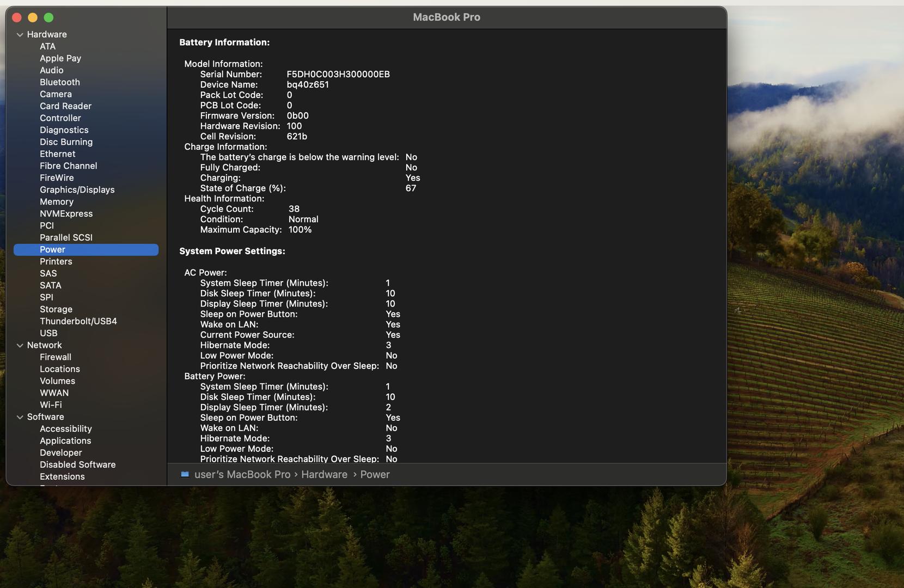This screenshot has width=904, height=588.
Task: Open Card Reader information
Action: (x=65, y=106)
